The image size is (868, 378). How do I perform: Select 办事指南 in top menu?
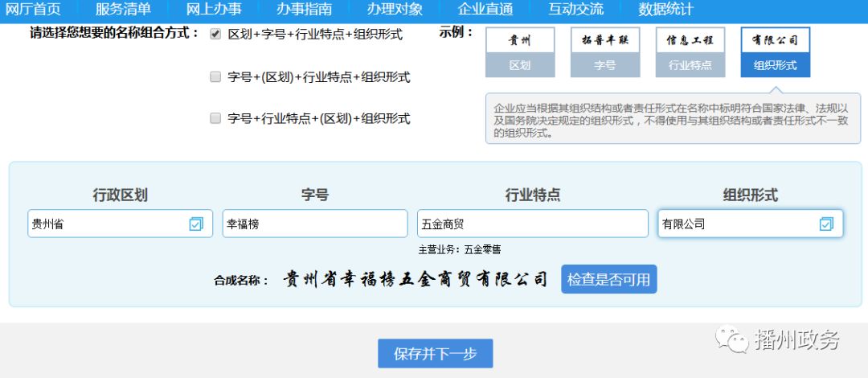304,10
